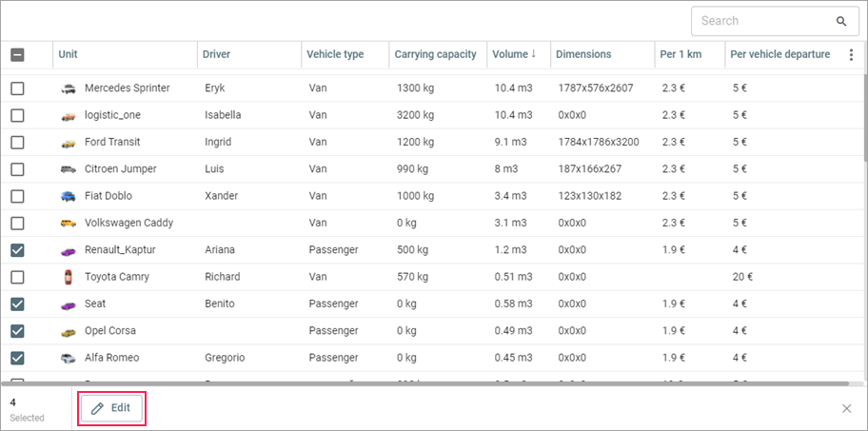868x431 pixels.
Task: Click the Fiat Doblo blue car icon
Action: coord(68,196)
